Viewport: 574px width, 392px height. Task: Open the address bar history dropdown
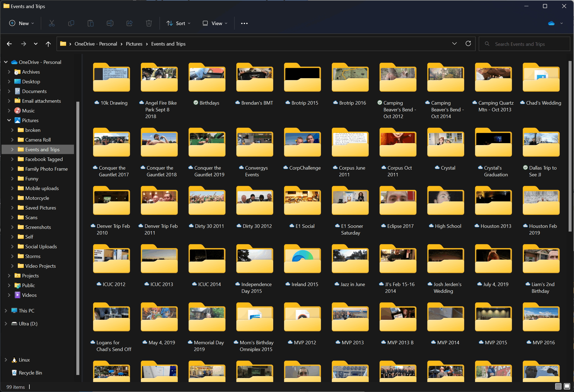point(455,44)
